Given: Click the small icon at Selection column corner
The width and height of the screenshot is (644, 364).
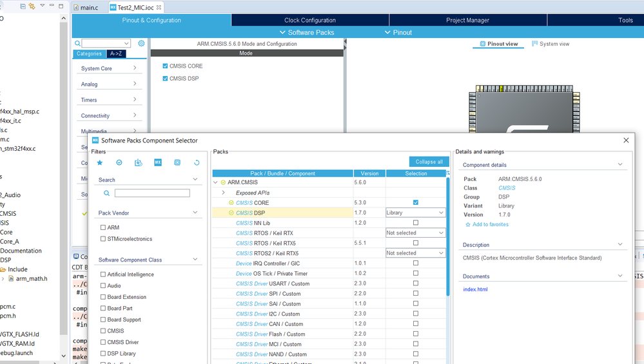Looking at the screenshot, I should [447, 173].
